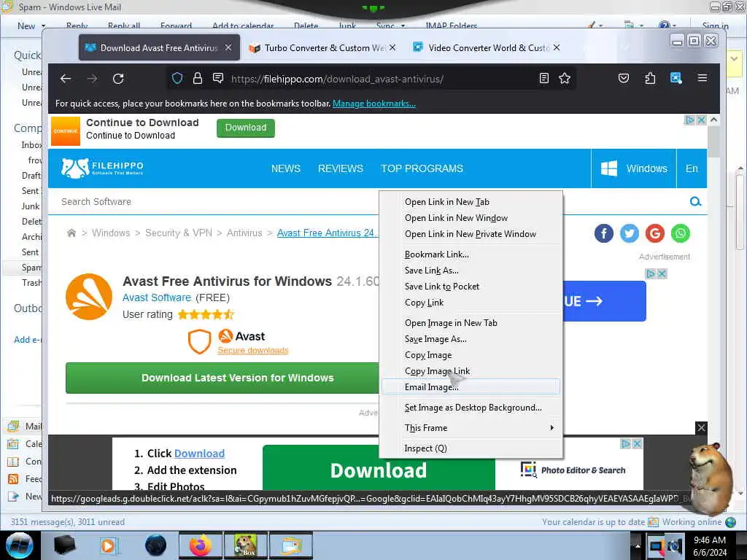Share page on Twitter icon
The image size is (747, 560).
[x=630, y=233]
